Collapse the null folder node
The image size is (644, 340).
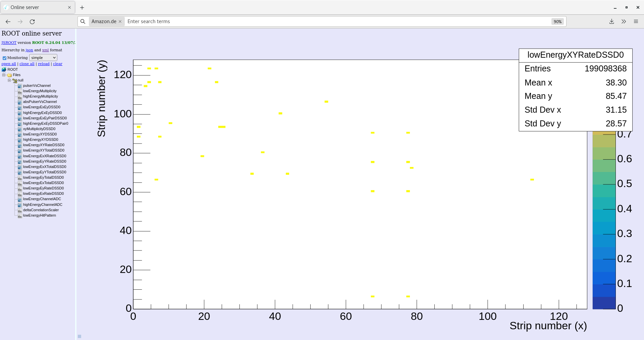(x=9, y=80)
